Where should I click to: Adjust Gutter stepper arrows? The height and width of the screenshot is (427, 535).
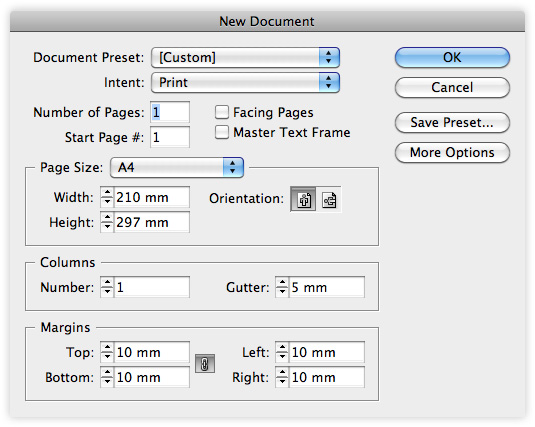(x=282, y=287)
